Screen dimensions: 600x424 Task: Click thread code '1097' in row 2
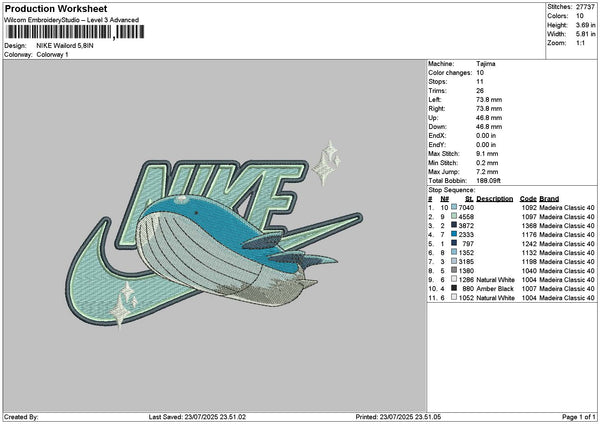coord(529,217)
